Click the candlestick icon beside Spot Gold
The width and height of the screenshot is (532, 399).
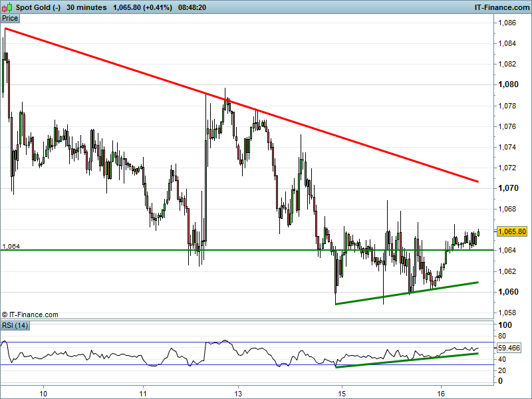point(7,7)
